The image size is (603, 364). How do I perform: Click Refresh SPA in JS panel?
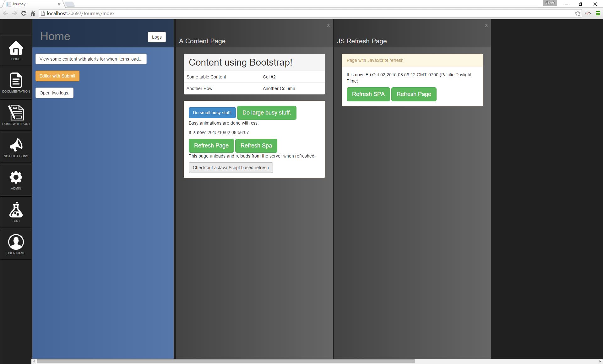tap(368, 94)
